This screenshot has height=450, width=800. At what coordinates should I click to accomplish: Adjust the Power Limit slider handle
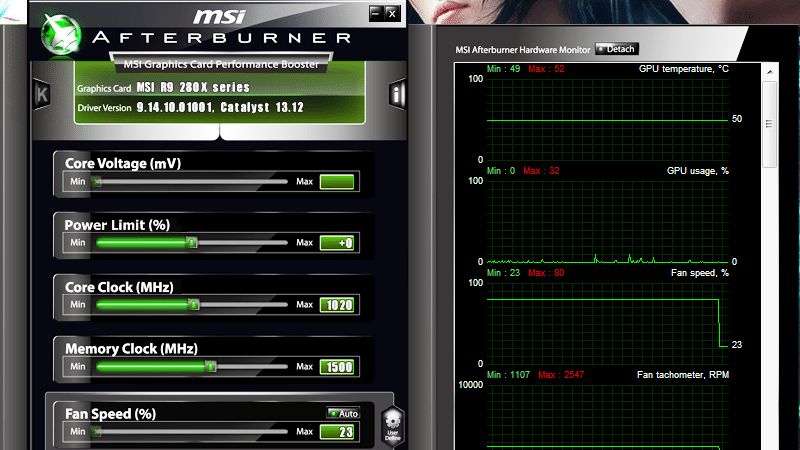(191, 243)
